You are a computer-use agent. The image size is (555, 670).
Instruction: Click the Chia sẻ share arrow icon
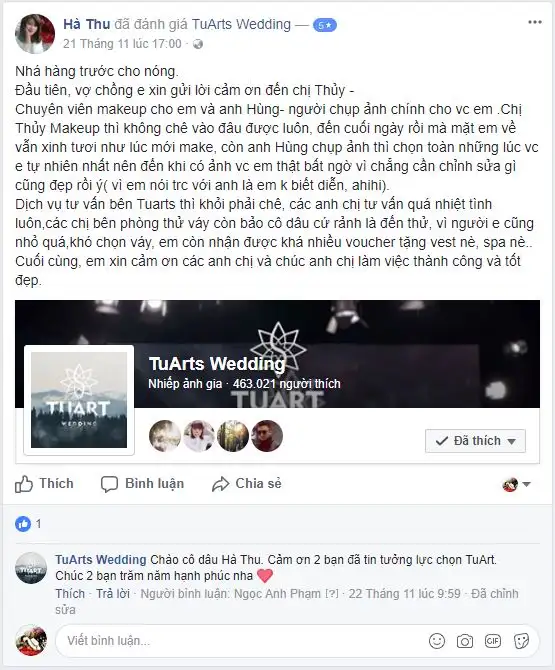(x=220, y=484)
